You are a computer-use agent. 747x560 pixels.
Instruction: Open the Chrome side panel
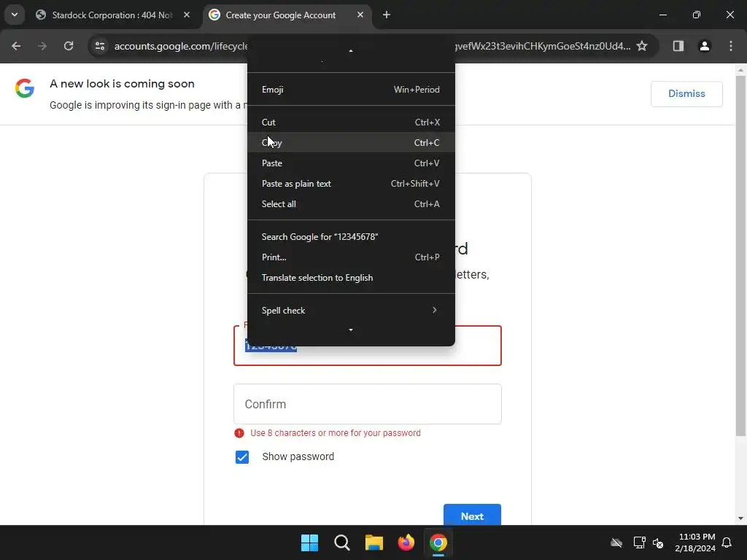click(678, 46)
